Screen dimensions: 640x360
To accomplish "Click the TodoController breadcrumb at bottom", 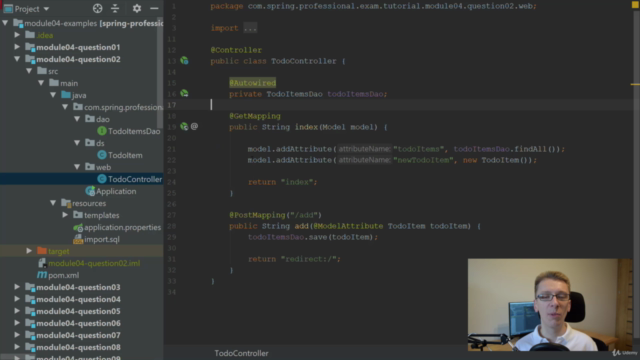I will pos(241,353).
